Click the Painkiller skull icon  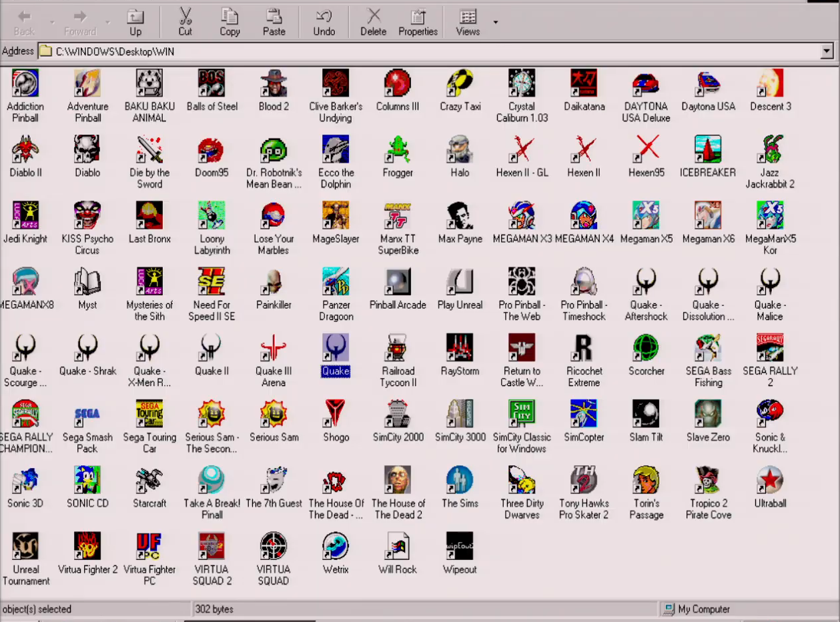coord(274,281)
